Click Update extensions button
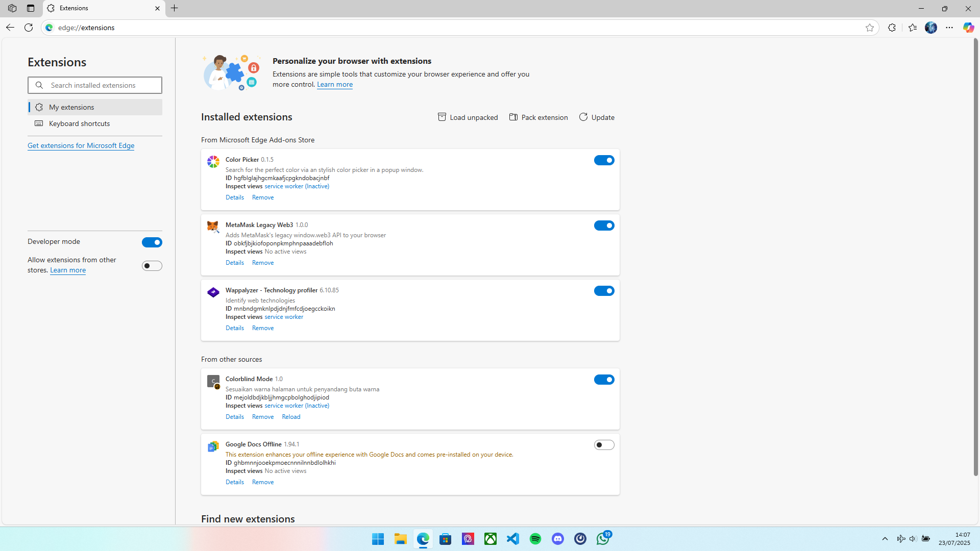Image resolution: width=980 pixels, height=551 pixels. (x=597, y=117)
